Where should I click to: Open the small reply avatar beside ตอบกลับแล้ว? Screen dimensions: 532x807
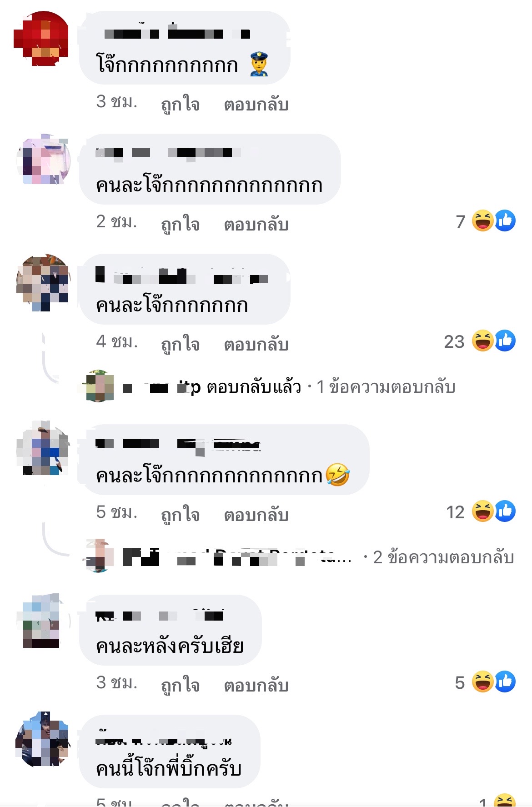tap(99, 386)
